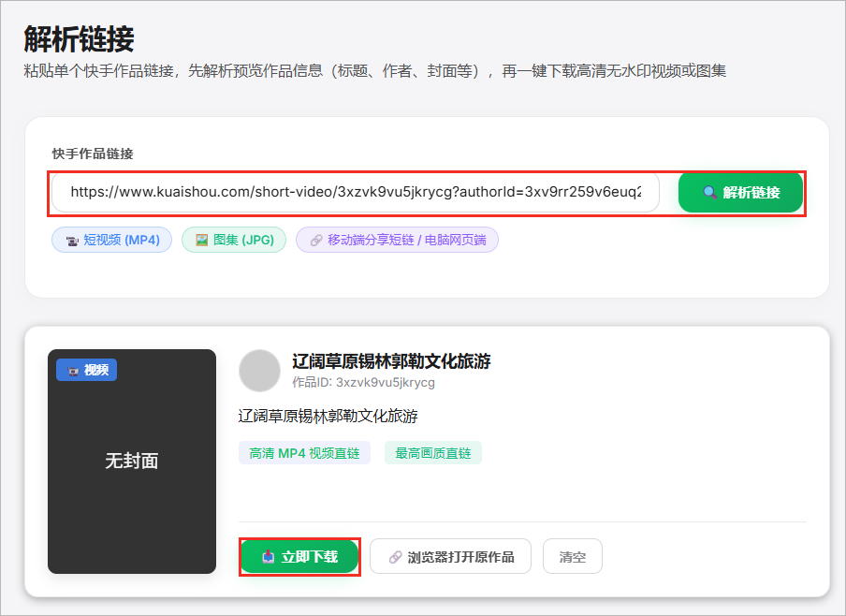Click the work description 辽阔草原锡林郭勒文化旅游 below ID
Screen dimensions: 846x616
(x=328, y=416)
